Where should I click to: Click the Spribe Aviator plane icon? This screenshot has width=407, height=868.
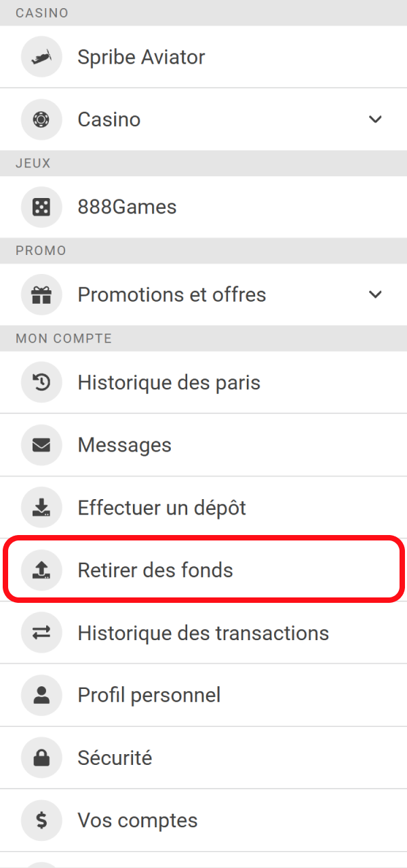[41, 57]
